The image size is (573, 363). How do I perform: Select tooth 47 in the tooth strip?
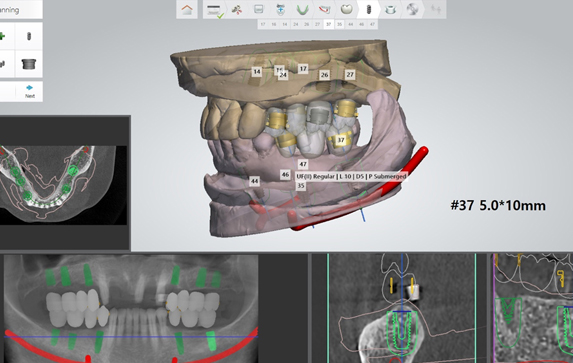point(372,24)
